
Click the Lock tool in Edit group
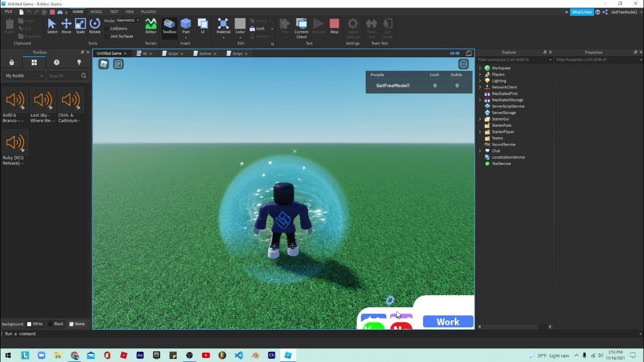tap(257, 29)
